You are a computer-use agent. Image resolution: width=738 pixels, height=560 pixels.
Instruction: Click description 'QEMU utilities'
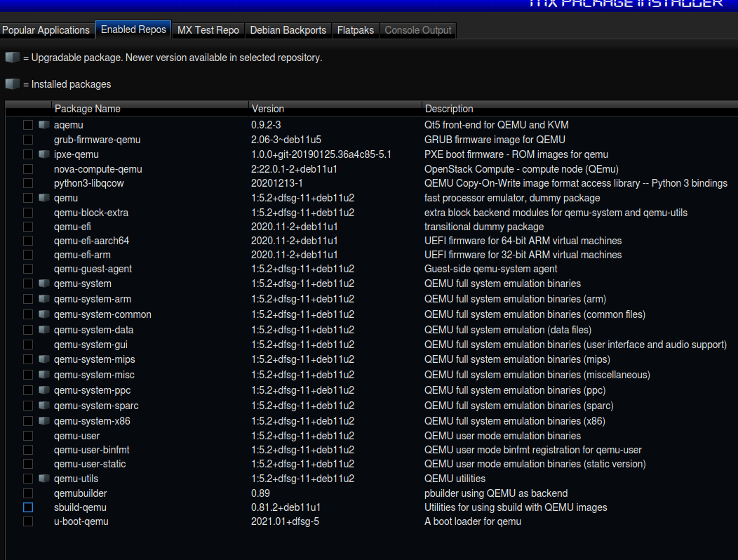pyautogui.click(x=455, y=479)
